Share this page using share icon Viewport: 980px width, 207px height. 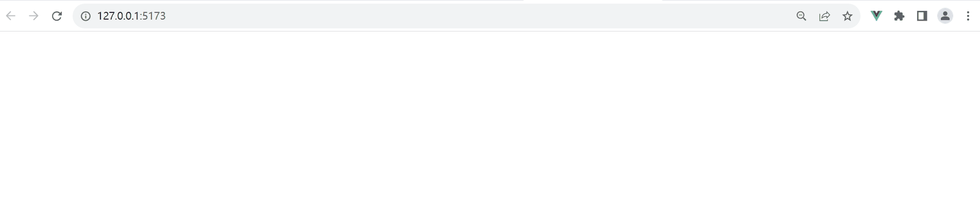coord(824,16)
